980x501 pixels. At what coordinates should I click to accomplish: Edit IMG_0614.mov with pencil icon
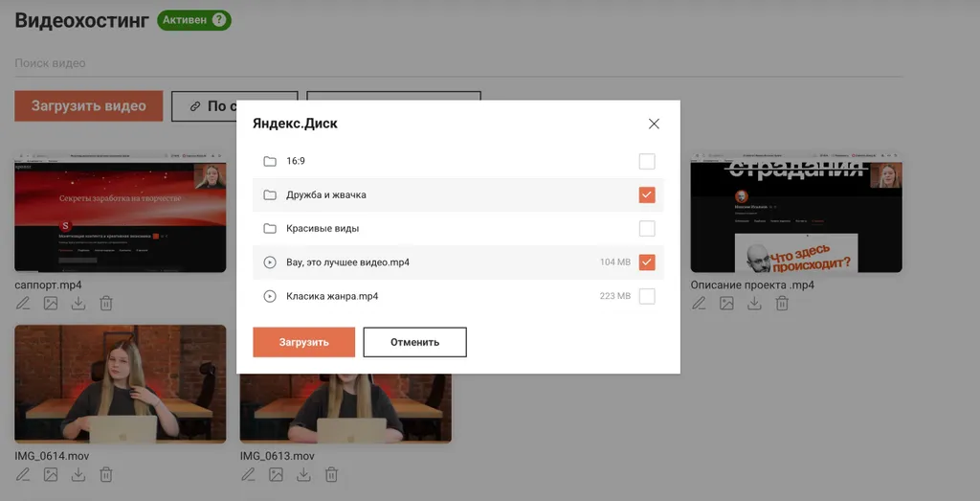[23, 475]
